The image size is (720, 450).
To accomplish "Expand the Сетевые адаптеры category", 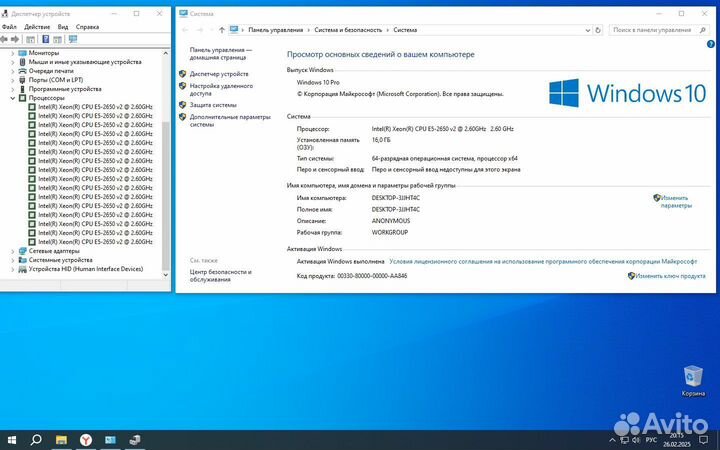I will pos(13,251).
